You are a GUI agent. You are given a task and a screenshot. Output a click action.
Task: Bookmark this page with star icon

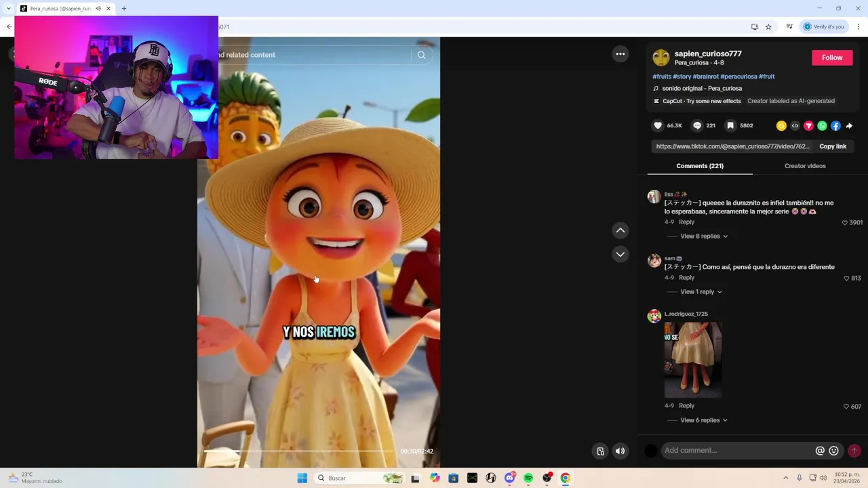pos(768,27)
